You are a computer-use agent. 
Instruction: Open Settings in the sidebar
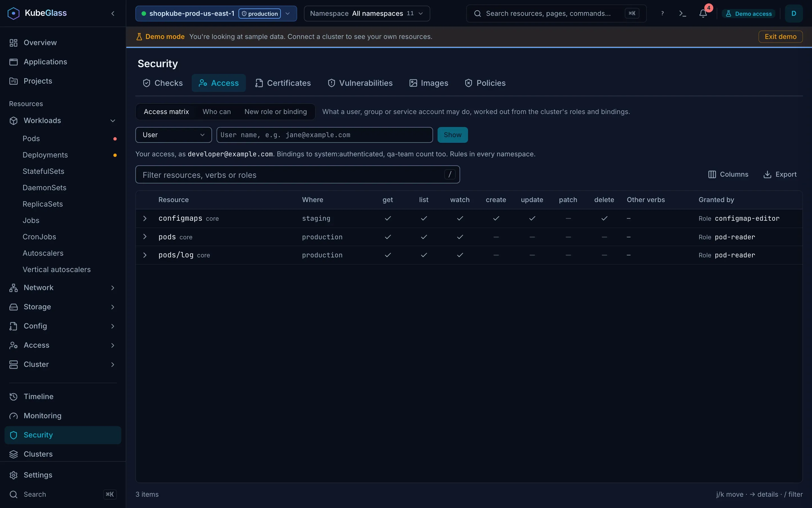coord(63,475)
